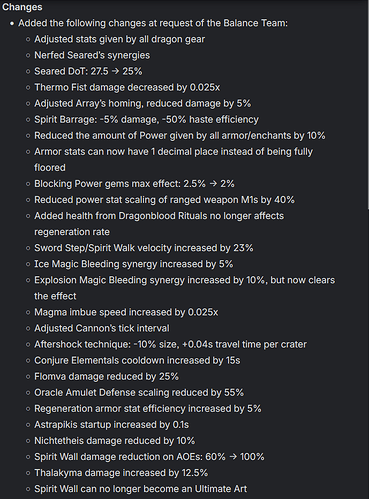
Task: Click the Blocking Power gems max effect line
Action: pos(134,184)
